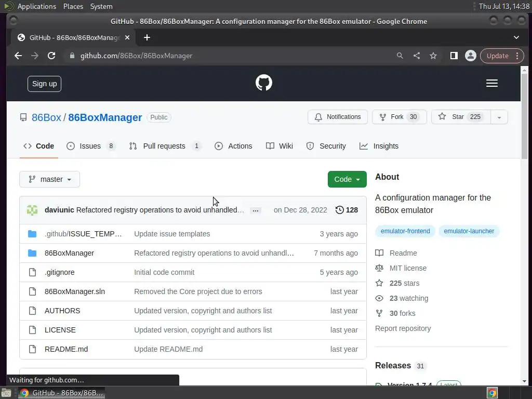Star the repository with Star button

[x=461, y=117]
